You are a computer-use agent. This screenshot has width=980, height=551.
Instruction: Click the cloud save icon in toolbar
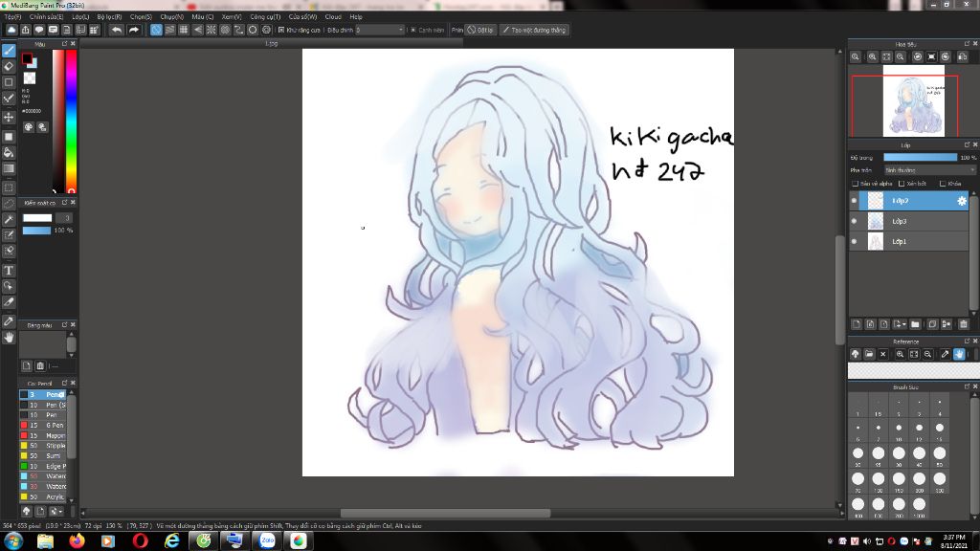(x=11, y=30)
